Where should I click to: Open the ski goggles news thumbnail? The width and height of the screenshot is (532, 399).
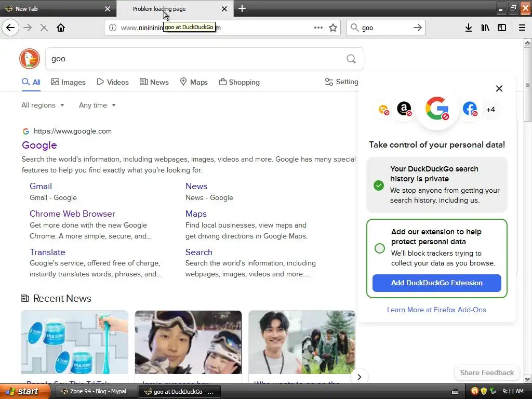tap(188, 342)
